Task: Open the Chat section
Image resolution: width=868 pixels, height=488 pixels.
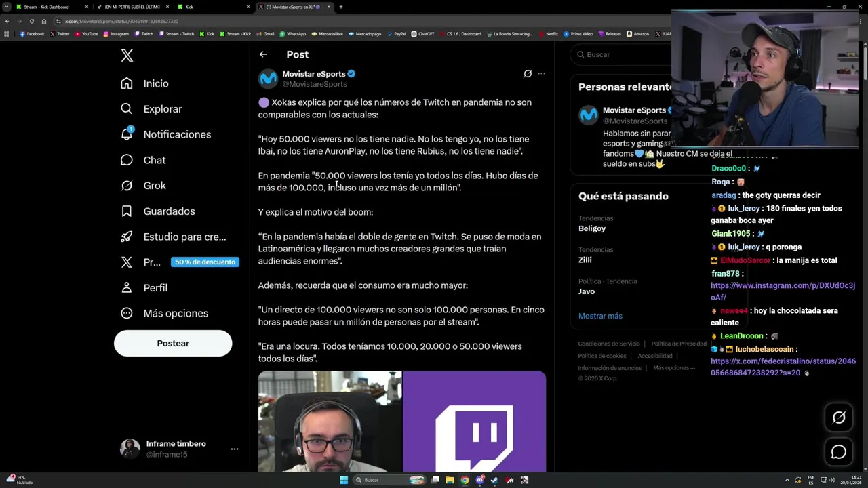Action: tap(143, 160)
